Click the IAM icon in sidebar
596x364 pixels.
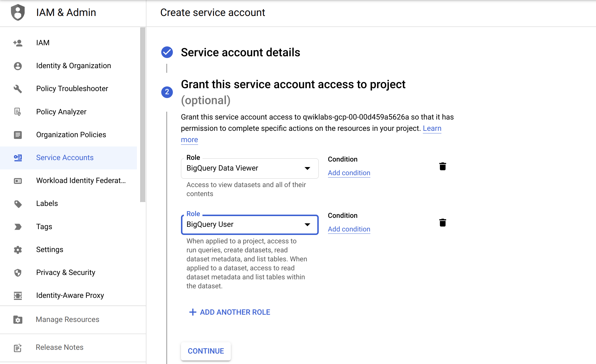click(18, 42)
